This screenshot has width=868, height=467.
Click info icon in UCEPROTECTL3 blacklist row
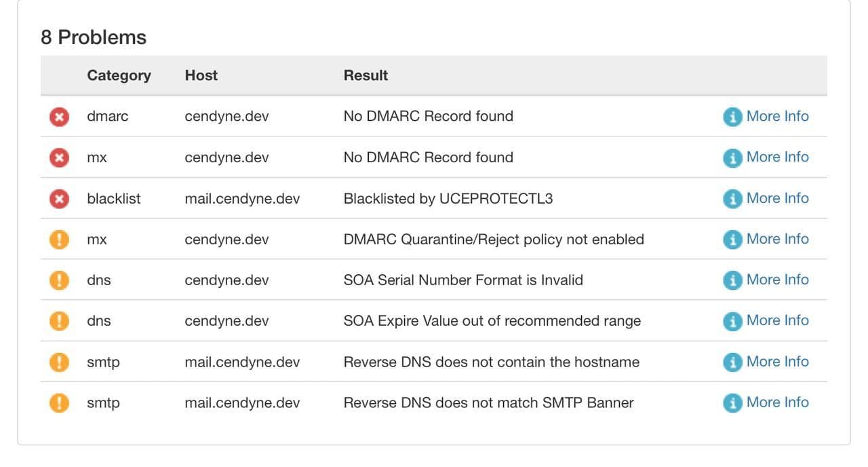732,198
